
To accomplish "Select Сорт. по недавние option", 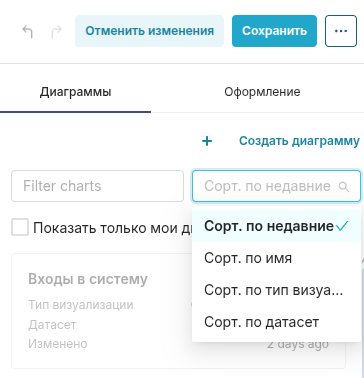I will pyautogui.click(x=276, y=226).
